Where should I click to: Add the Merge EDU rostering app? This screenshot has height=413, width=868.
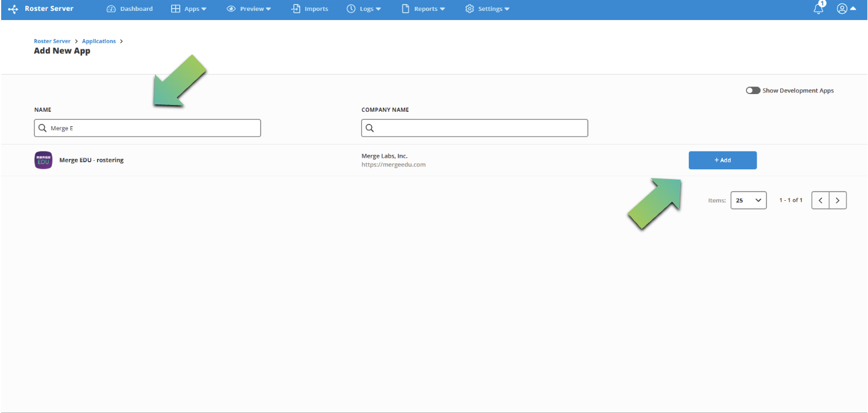tap(722, 160)
